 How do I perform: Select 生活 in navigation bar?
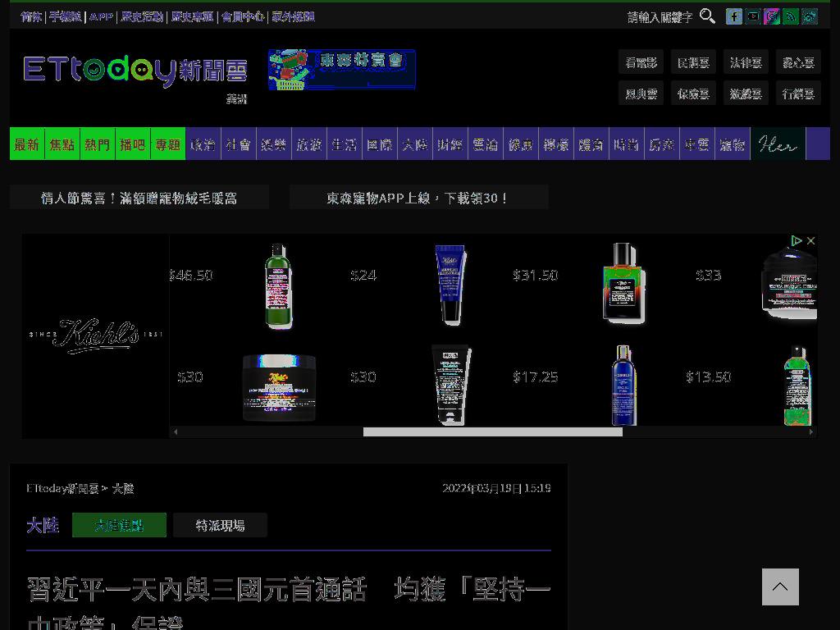pos(345,144)
